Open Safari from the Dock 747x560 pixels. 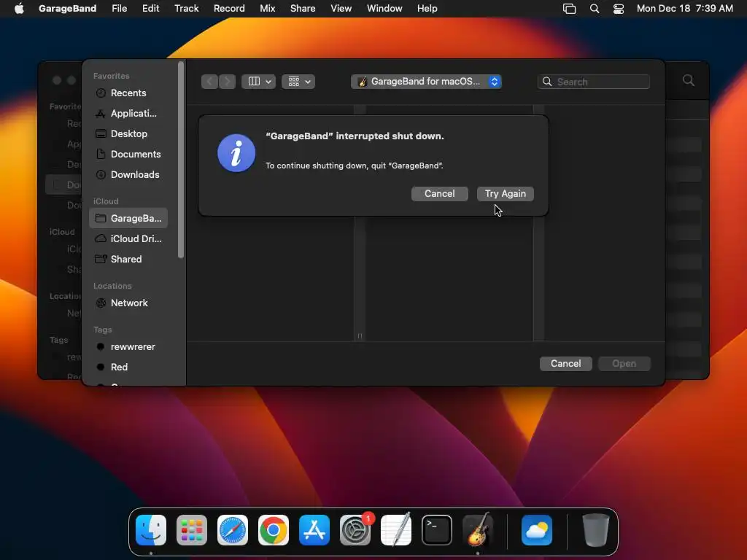pyautogui.click(x=233, y=530)
